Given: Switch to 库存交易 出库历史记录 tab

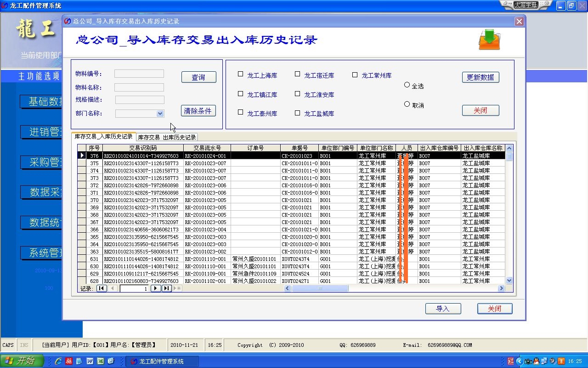Looking at the screenshot, I should [x=167, y=137].
